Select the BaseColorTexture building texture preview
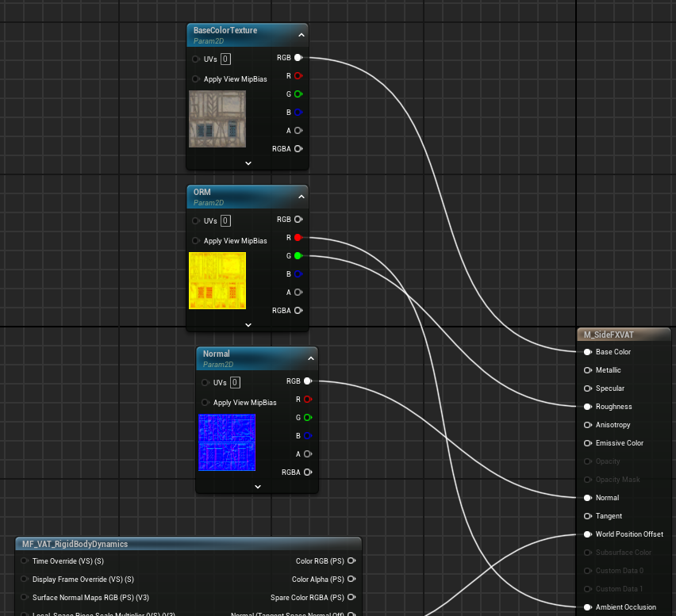Image resolution: width=676 pixels, height=616 pixels. (x=217, y=119)
